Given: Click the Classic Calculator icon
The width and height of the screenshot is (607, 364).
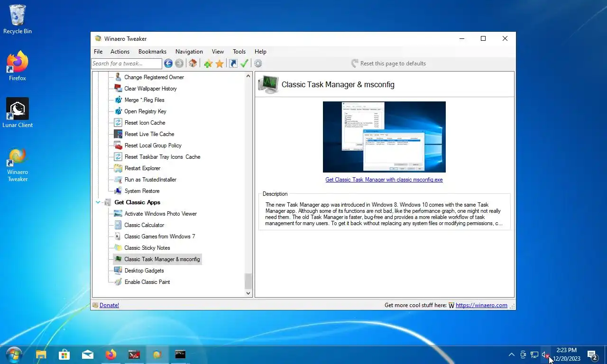Looking at the screenshot, I should pyautogui.click(x=118, y=225).
